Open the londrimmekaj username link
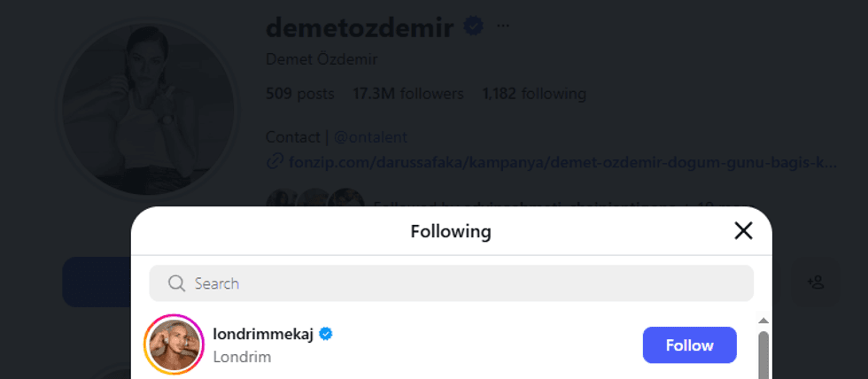The image size is (868, 379). (263, 334)
